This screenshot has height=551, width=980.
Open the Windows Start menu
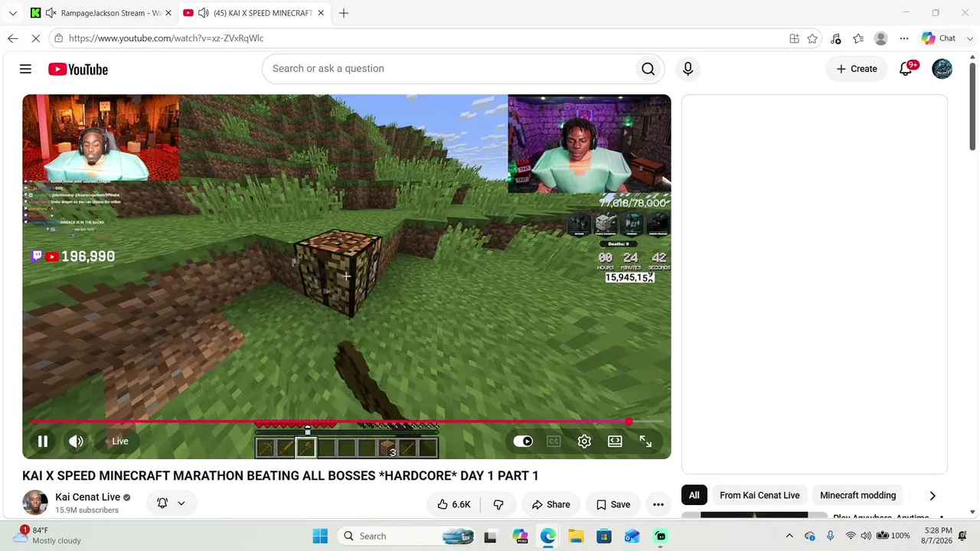320,536
